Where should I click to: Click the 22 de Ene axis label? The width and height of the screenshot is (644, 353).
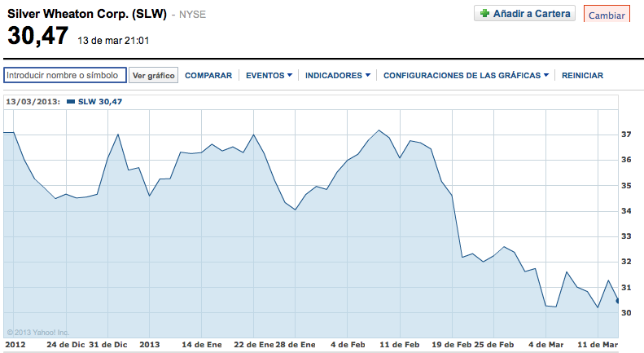[253, 345]
